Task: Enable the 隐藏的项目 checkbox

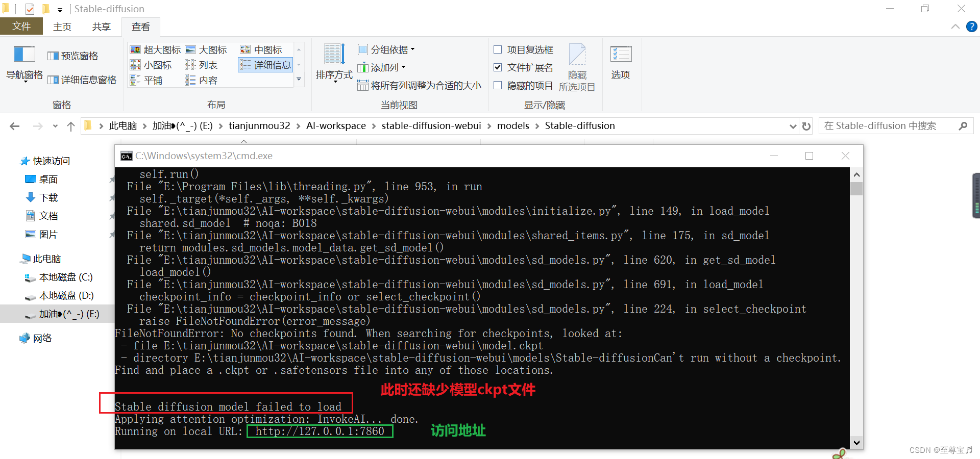Action: (498, 86)
